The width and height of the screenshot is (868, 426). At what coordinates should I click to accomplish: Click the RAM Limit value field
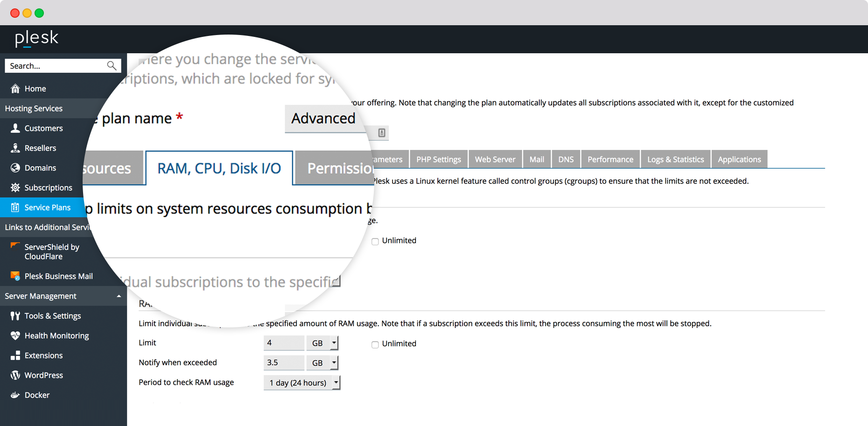(283, 343)
